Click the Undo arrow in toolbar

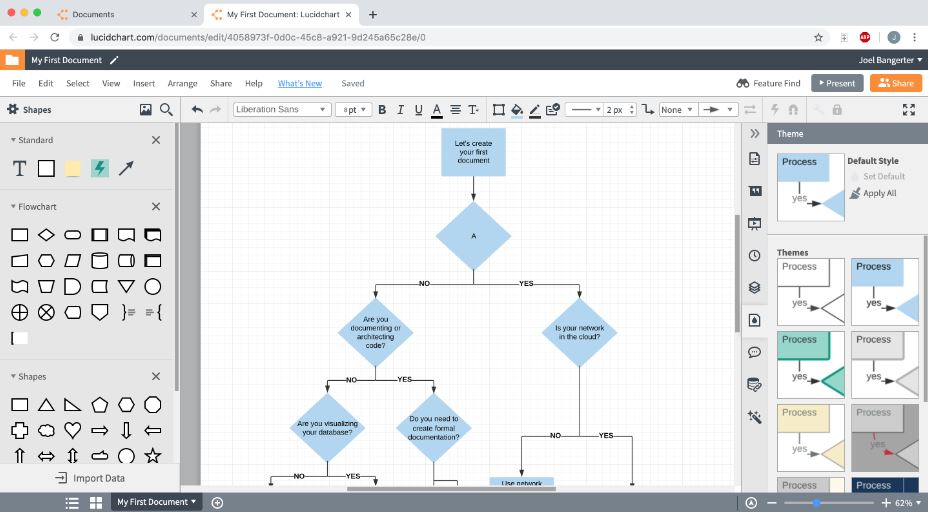(x=197, y=110)
